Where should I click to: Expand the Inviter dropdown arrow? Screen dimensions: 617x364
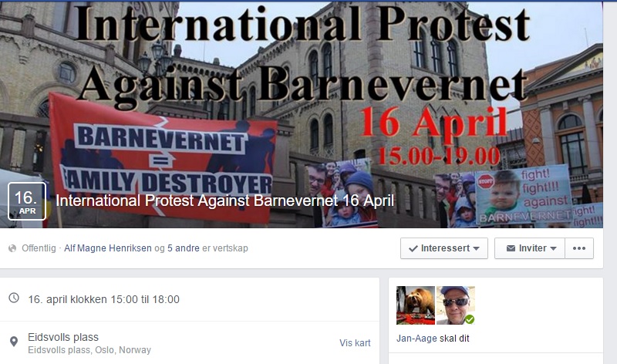553,248
